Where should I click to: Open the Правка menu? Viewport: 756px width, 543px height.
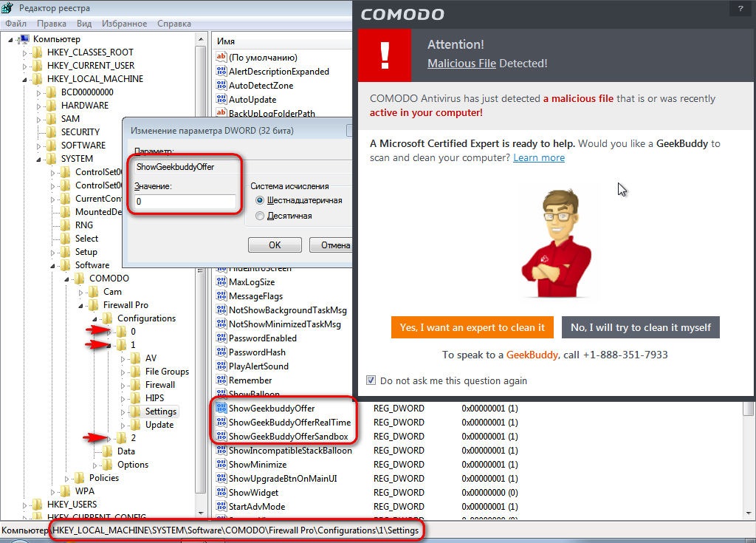52,23
